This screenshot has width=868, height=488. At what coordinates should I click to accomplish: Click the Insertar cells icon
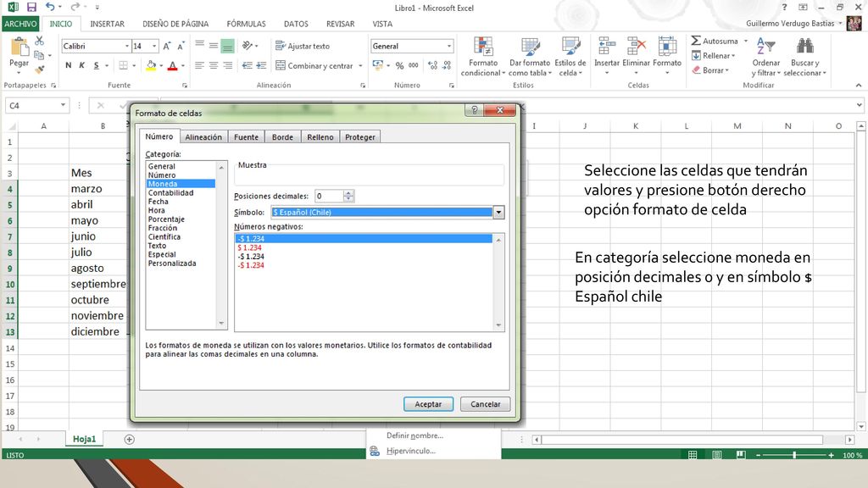tap(607, 46)
